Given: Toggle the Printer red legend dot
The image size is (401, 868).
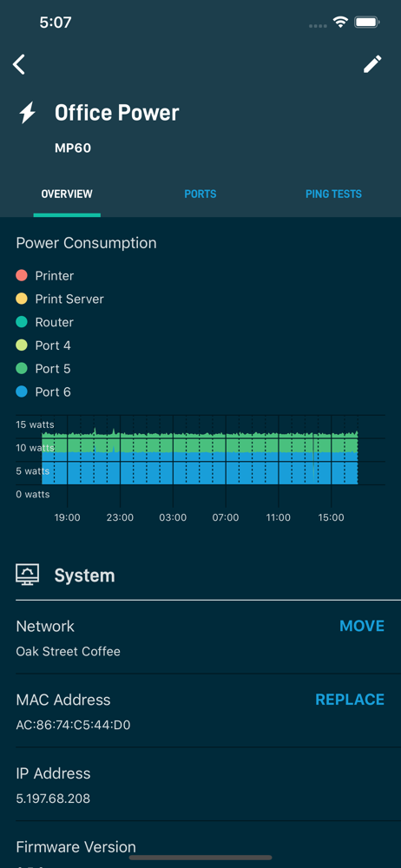Looking at the screenshot, I should 23,275.
